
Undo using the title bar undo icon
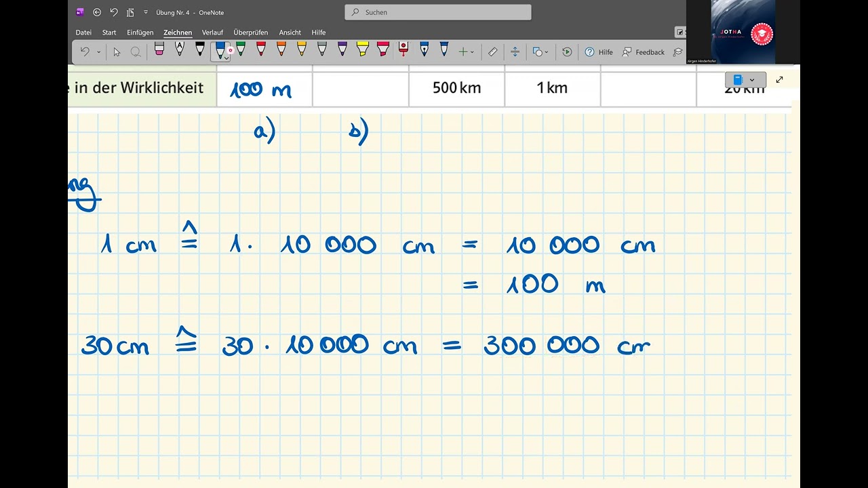114,12
